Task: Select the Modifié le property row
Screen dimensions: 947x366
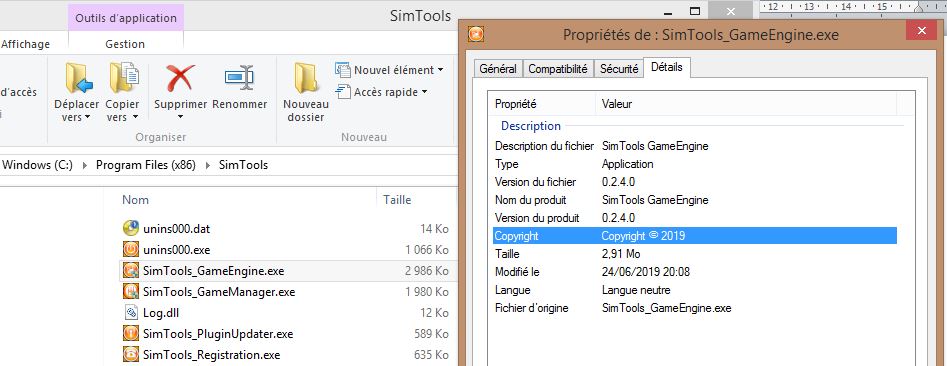Action: (695, 272)
